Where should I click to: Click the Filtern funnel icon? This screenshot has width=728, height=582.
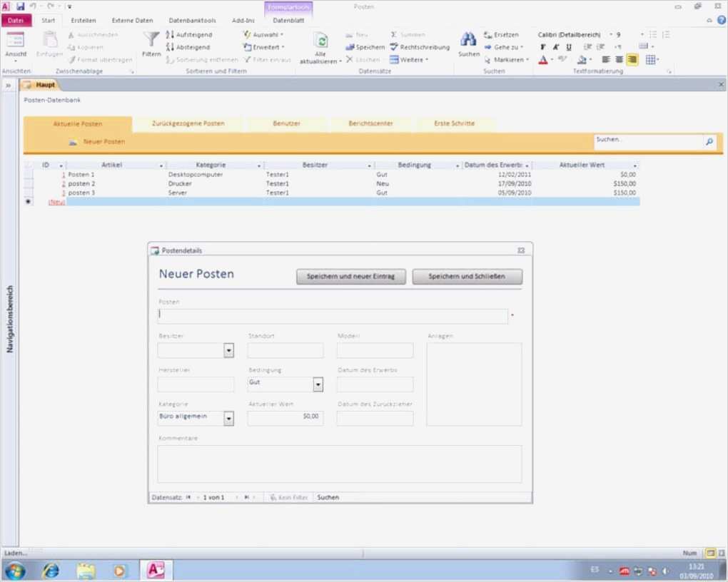point(151,39)
